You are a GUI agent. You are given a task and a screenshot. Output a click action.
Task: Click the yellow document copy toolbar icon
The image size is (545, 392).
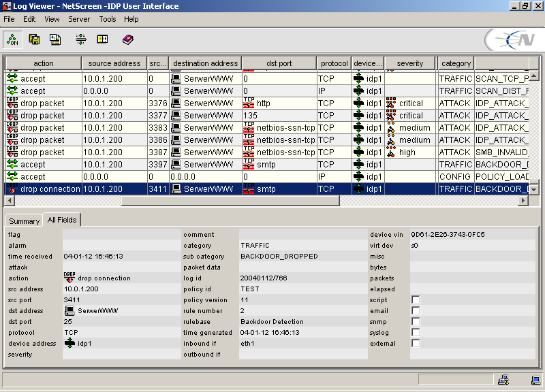pyautogui.click(x=55, y=39)
